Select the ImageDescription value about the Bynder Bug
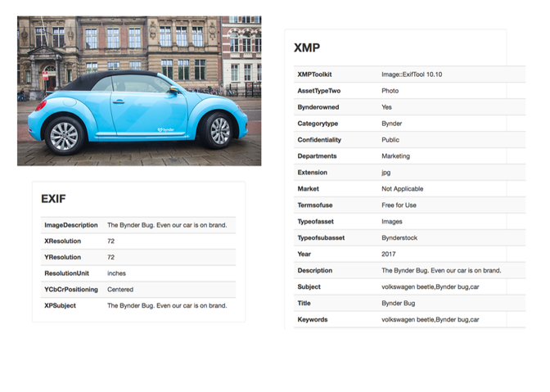Viewport: 550px width, 392px height. (x=167, y=225)
